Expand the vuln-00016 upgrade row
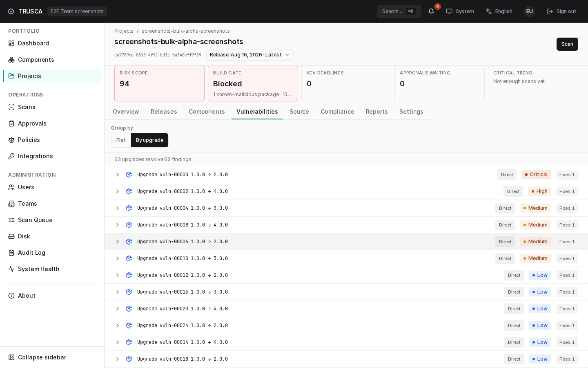This screenshot has width=588, height=368. coord(118,292)
